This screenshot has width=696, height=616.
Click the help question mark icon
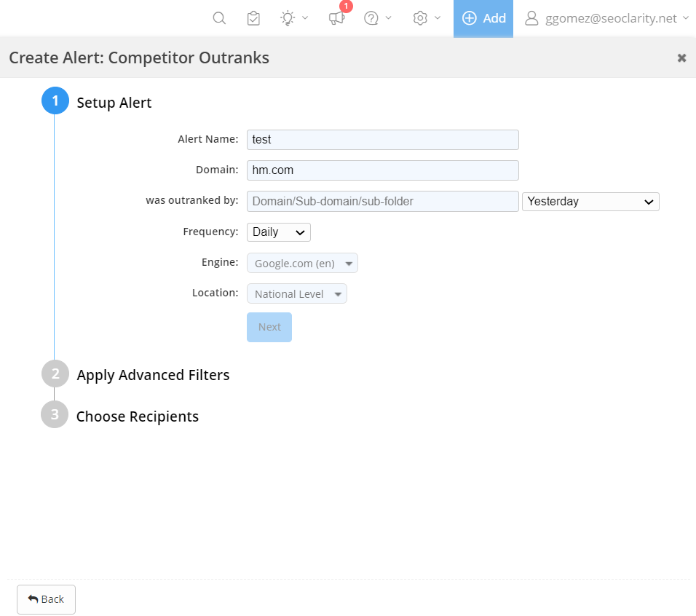[372, 18]
